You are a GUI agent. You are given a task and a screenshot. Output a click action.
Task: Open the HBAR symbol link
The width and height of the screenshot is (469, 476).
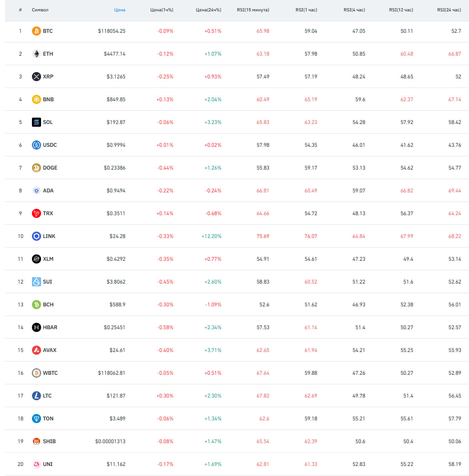point(50,327)
